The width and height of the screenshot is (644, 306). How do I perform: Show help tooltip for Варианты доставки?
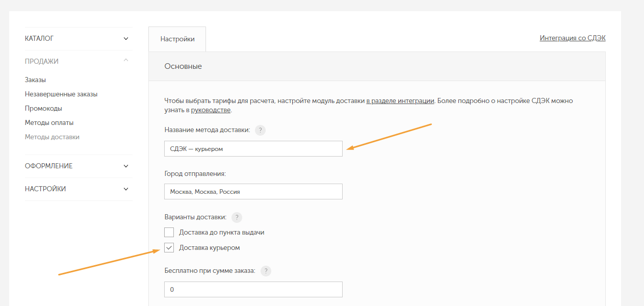click(237, 217)
